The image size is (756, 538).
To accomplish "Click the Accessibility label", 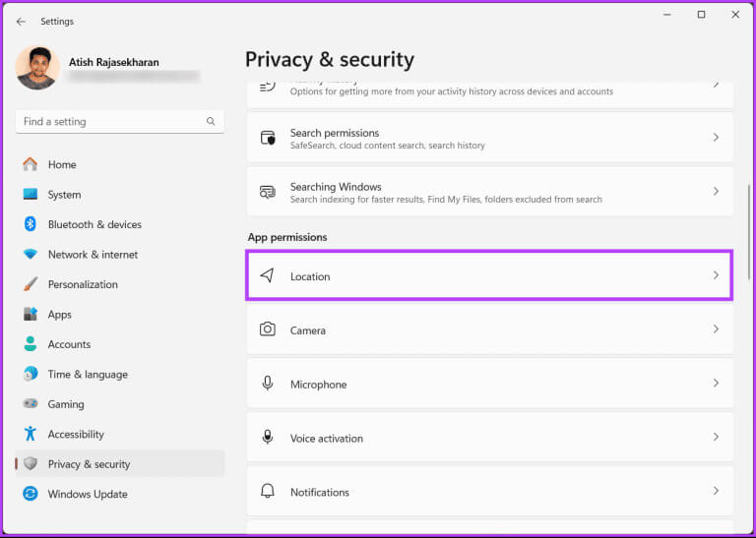I will (76, 434).
